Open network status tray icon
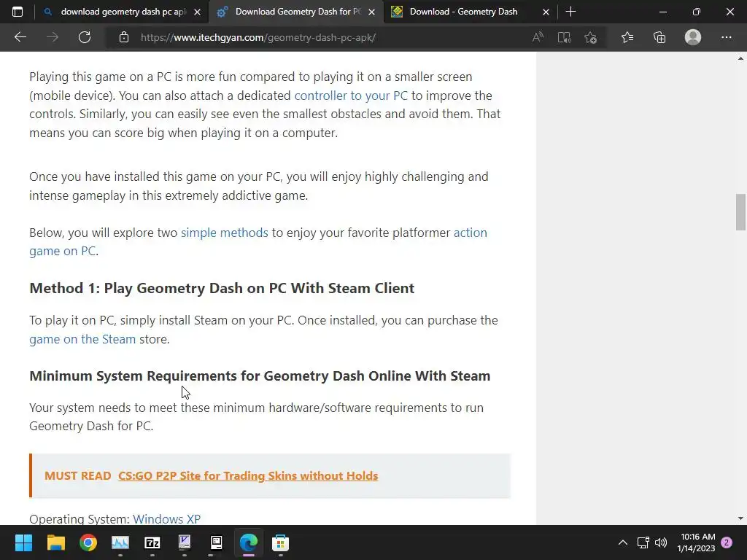This screenshot has width=747, height=560. tap(643, 542)
